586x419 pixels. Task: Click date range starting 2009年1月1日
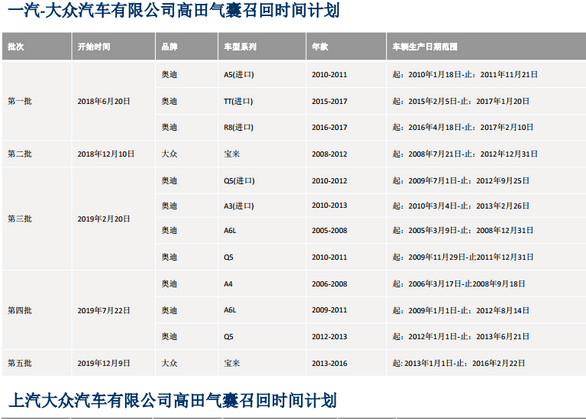click(461, 310)
